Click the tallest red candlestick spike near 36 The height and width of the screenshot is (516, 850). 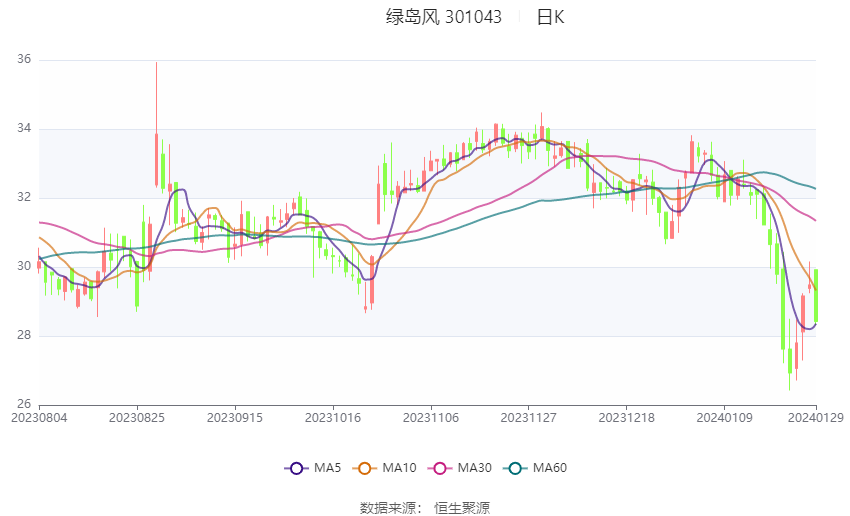pyautogui.click(x=157, y=125)
